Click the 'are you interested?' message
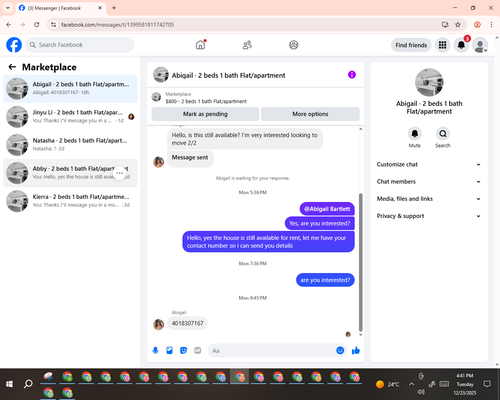 click(325, 280)
